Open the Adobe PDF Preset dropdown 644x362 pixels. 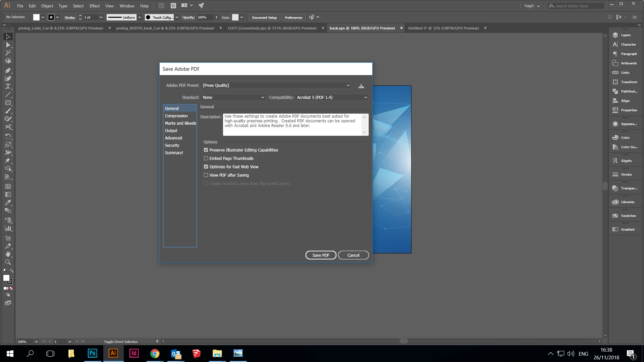point(276,85)
